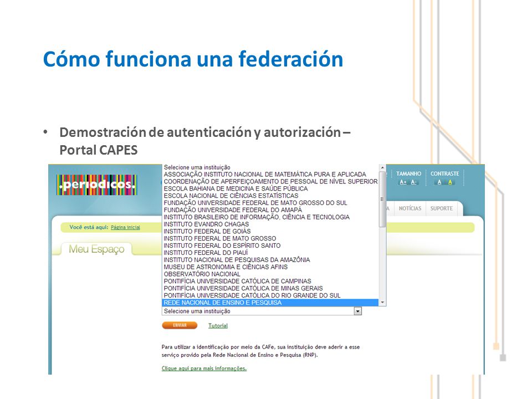Switch to the Meu Espaço tab

click(96, 249)
